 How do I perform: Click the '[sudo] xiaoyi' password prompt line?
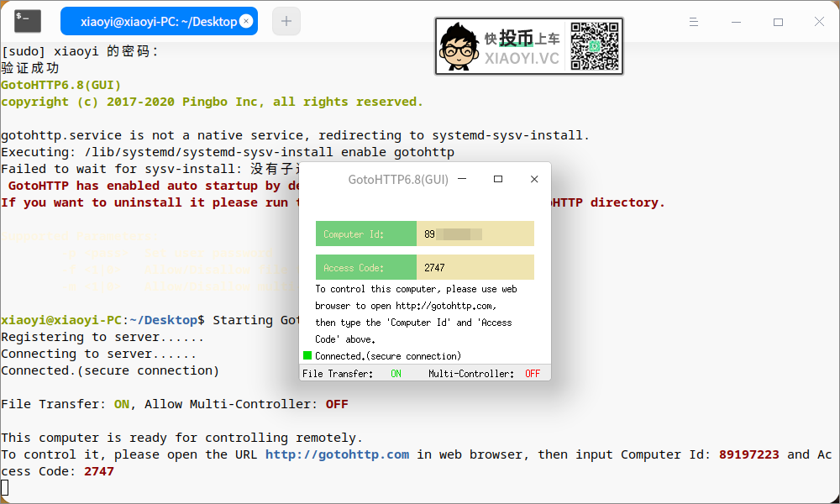pyautogui.click(x=80, y=51)
